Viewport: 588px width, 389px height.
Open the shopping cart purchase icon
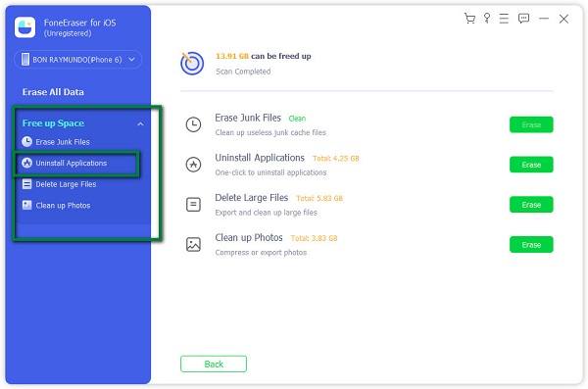(469, 19)
